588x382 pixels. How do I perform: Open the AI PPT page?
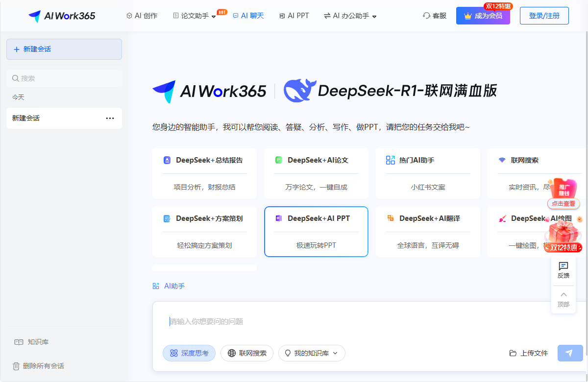click(x=294, y=16)
